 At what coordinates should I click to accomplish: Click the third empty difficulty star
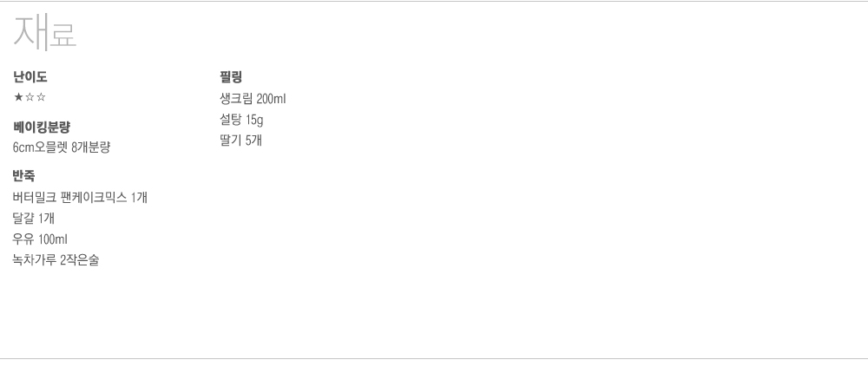[x=41, y=97]
